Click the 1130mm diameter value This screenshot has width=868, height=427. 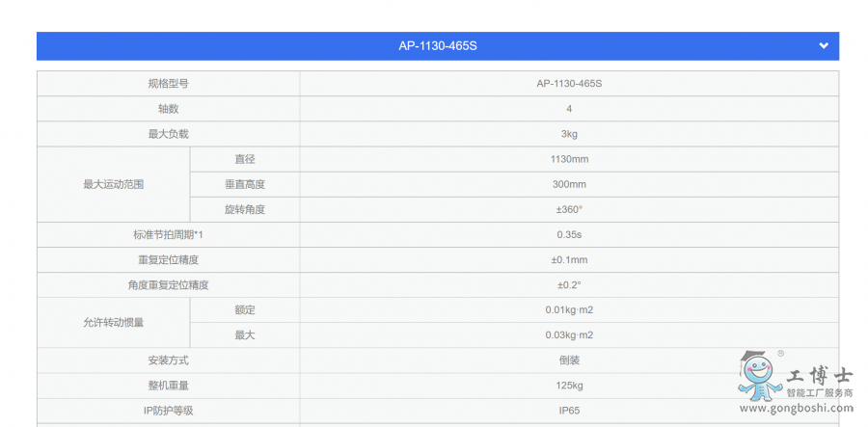[x=569, y=159]
